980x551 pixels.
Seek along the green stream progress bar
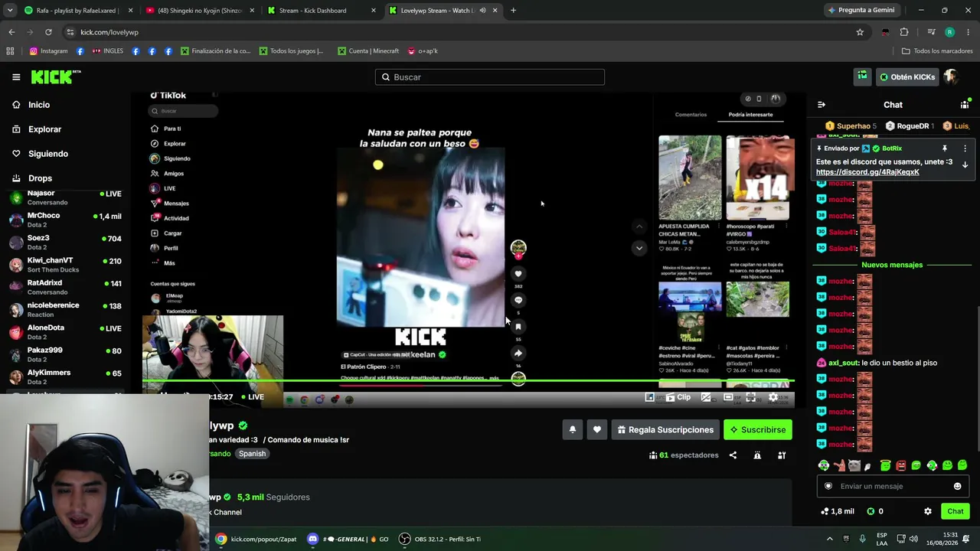468,380
